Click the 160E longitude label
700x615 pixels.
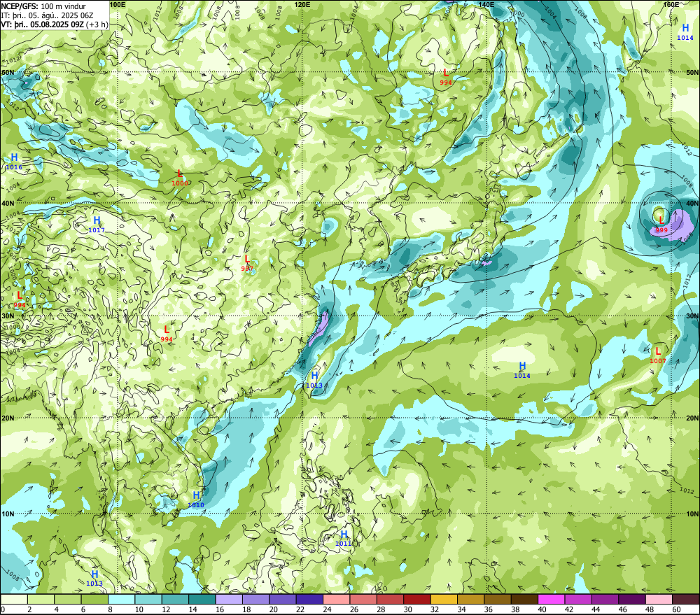point(671,4)
